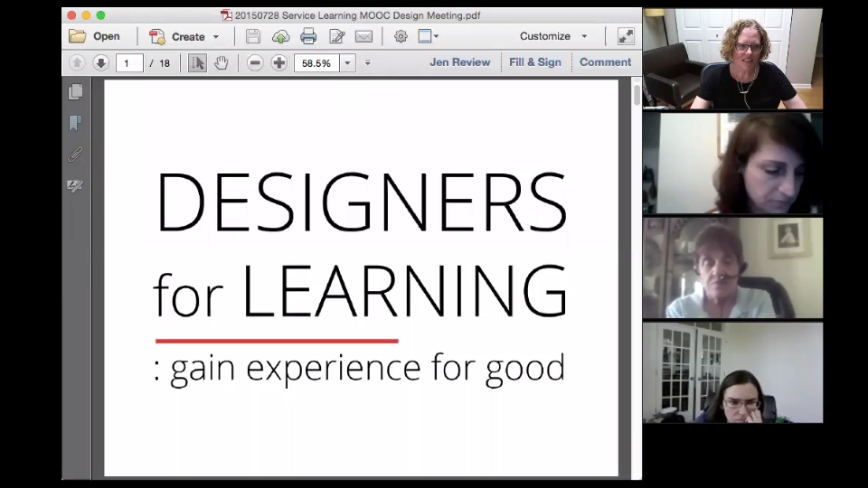
Task: Open the Attachments paperclip panel
Action: (76, 155)
